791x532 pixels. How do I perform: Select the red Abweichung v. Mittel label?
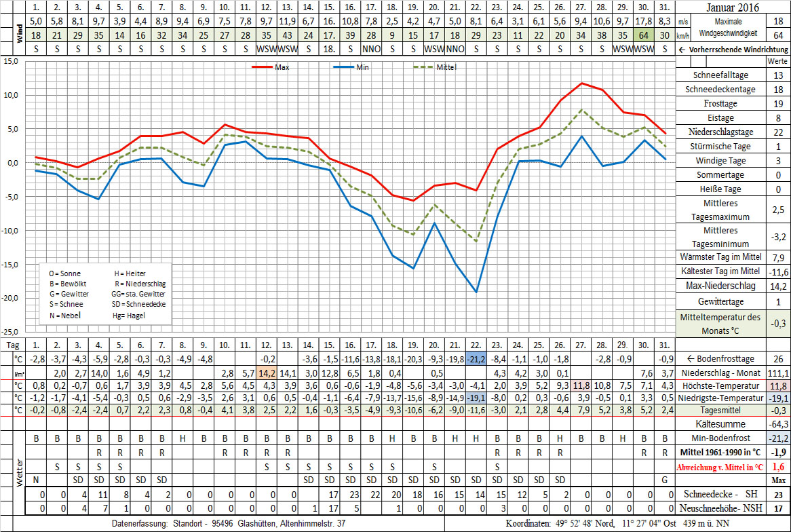coord(722,467)
